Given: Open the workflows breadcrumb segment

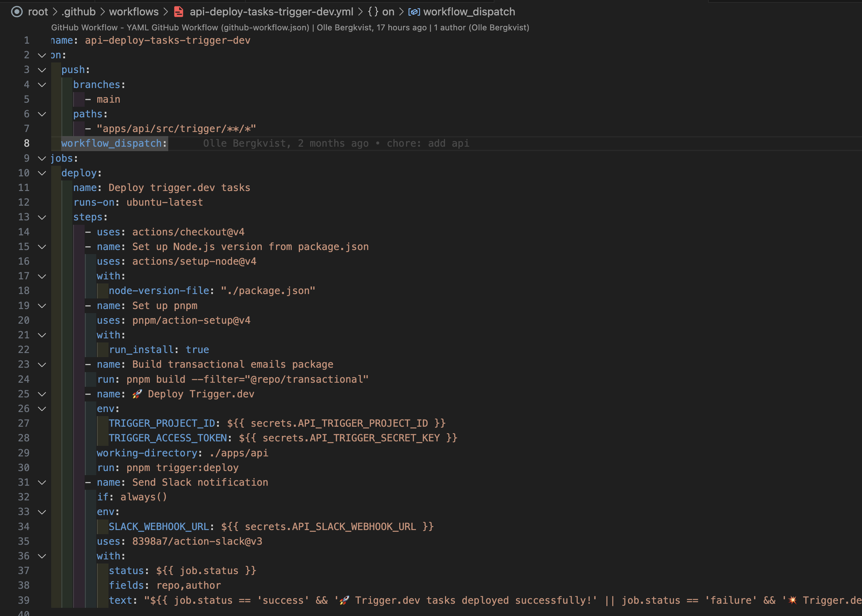Looking at the screenshot, I should [134, 12].
